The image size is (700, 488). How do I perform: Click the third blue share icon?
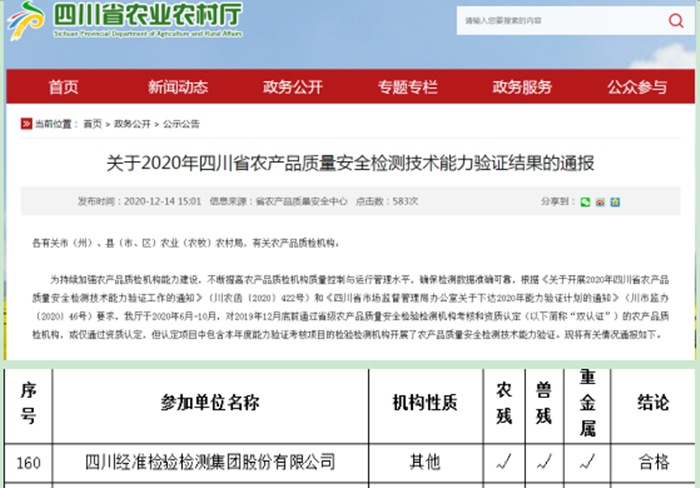(x=615, y=202)
